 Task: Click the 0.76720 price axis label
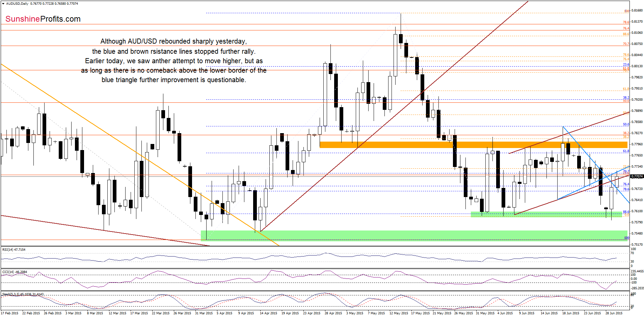(x=637, y=189)
